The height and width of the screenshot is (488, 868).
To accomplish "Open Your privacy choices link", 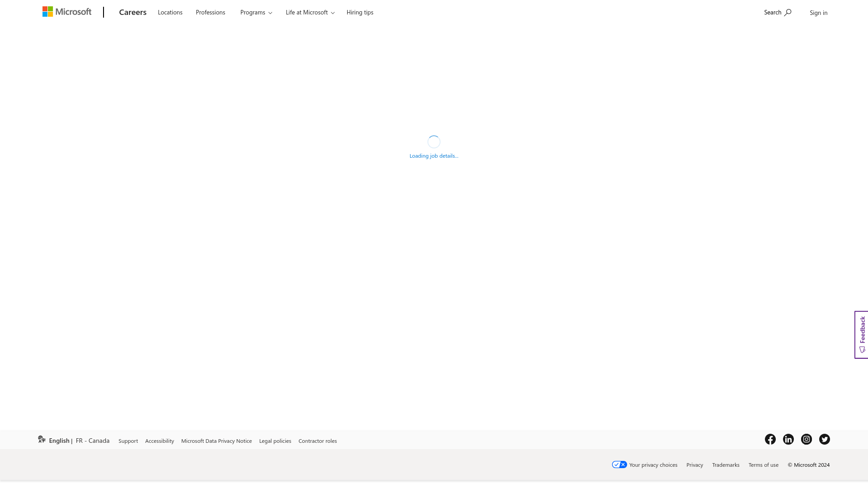I will coord(653,465).
